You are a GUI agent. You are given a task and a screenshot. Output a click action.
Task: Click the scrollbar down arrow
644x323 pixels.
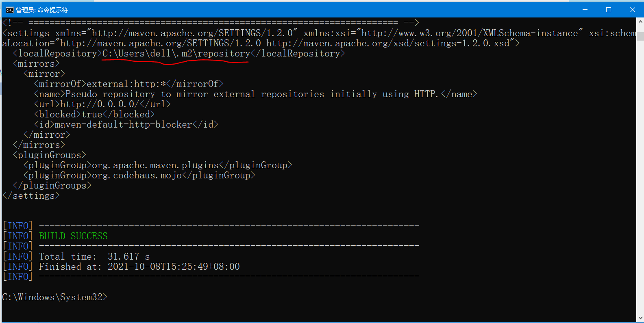tap(640, 318)
